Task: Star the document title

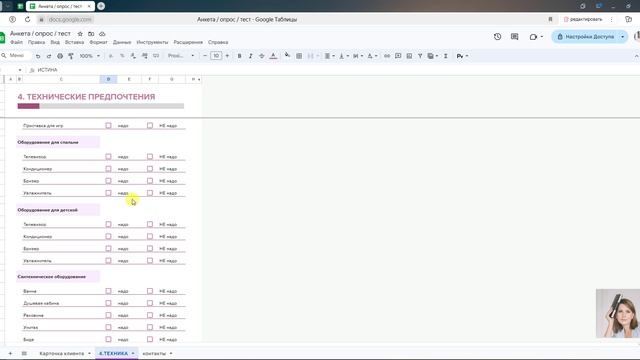Action: click(80, 34)
